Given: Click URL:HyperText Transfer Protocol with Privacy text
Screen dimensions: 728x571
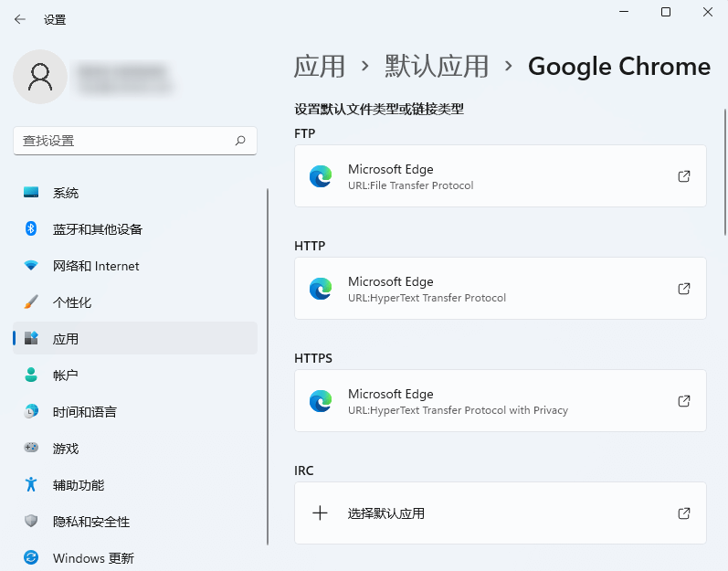Looking at the screenshot, I should coord(459,410).
